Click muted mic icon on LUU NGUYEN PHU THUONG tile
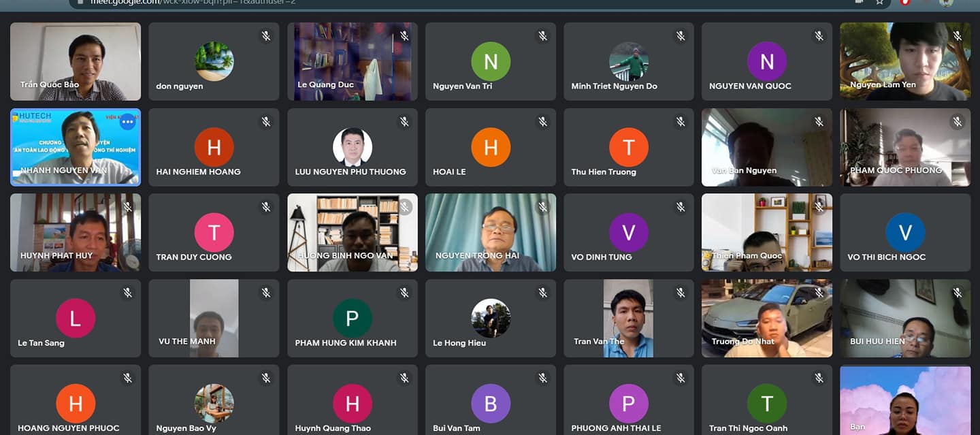 404,122
